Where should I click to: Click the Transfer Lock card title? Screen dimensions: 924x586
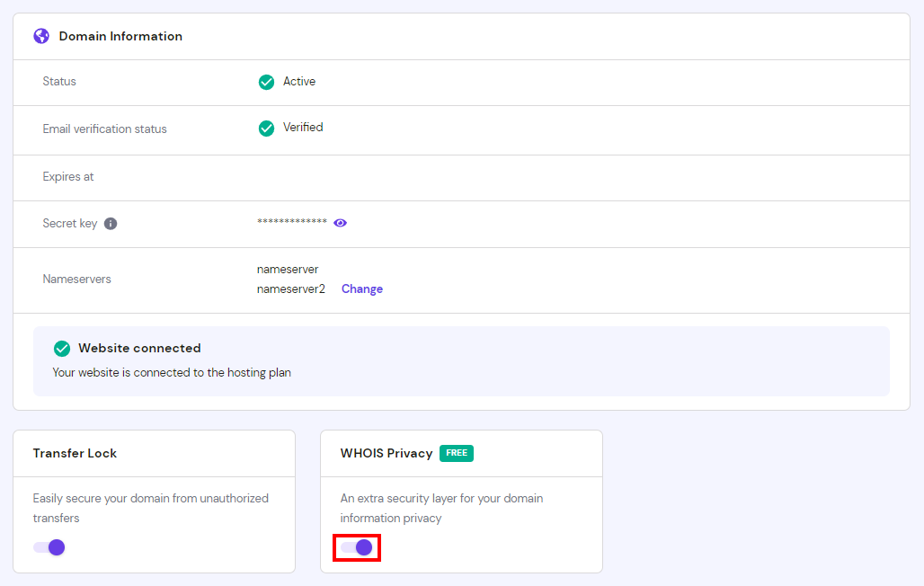pyautogui.click(x=75, y=453)
